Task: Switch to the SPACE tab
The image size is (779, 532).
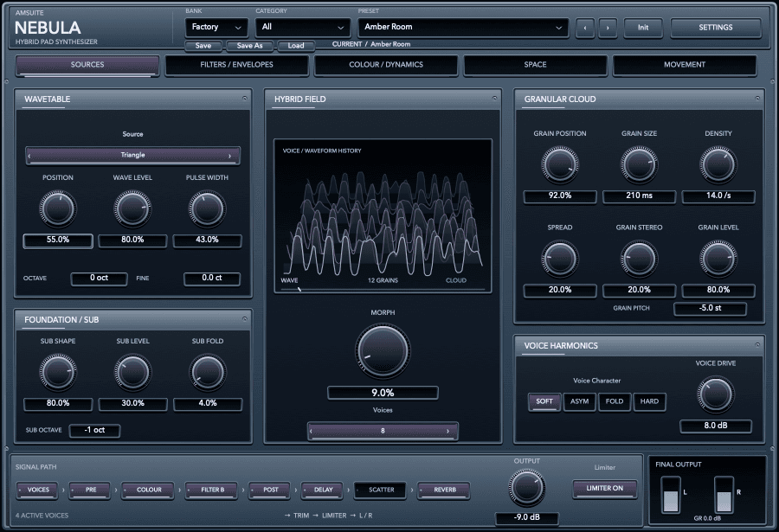Action: [x=535, y=65]
